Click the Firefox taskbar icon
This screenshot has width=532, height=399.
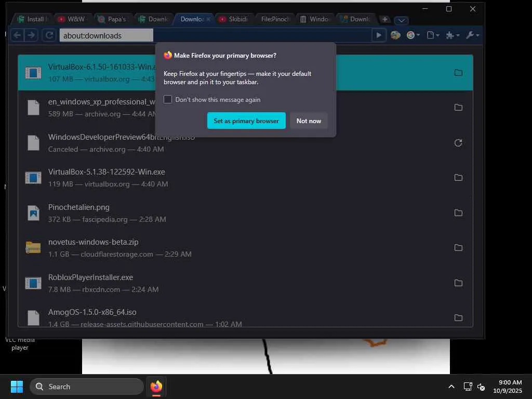click(156, 387)
